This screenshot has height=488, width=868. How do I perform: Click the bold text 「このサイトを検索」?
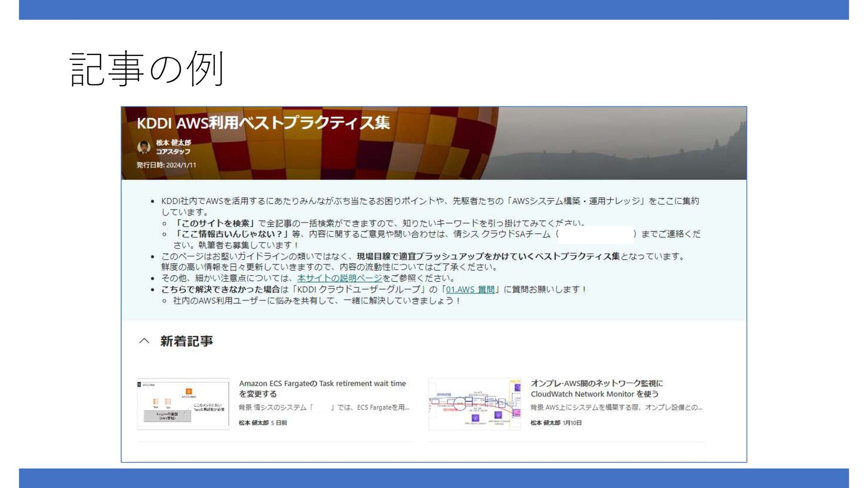click(x=215, y=223)
